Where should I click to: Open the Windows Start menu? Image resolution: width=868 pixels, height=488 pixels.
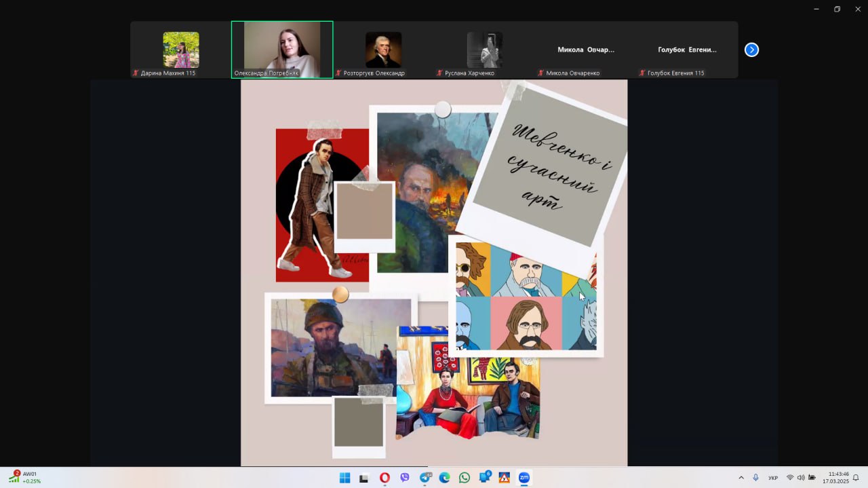[344, 478]
